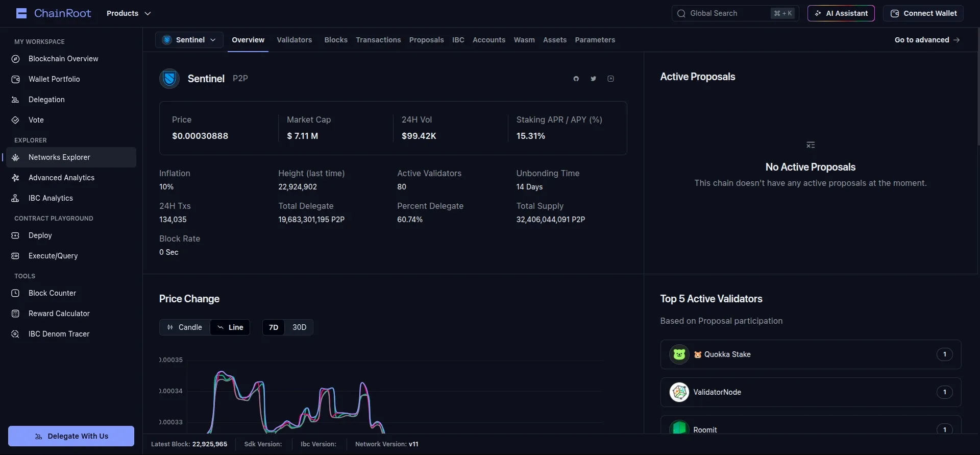
Task: Click the ValidatorNode validator avatar
Action: (x=679, y=392)
